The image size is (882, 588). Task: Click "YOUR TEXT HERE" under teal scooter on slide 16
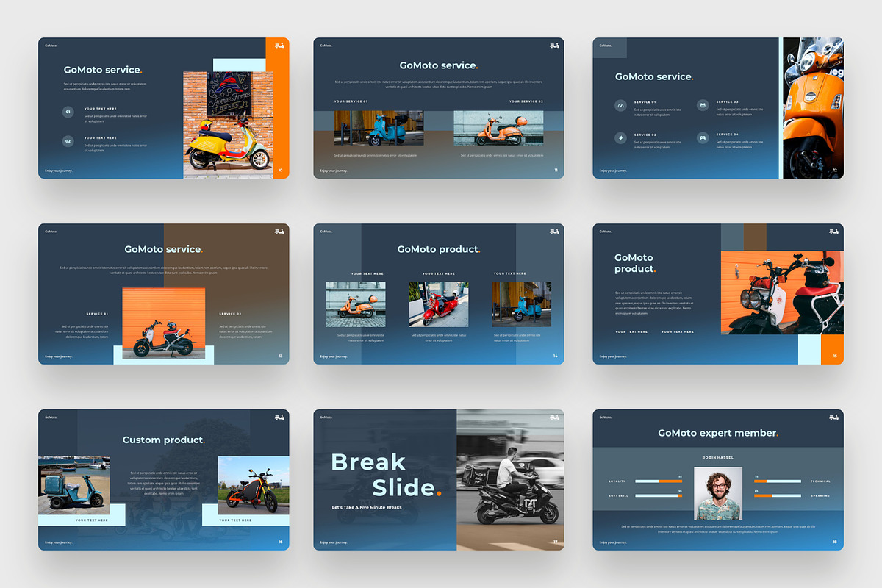click(x=92, y=520)
